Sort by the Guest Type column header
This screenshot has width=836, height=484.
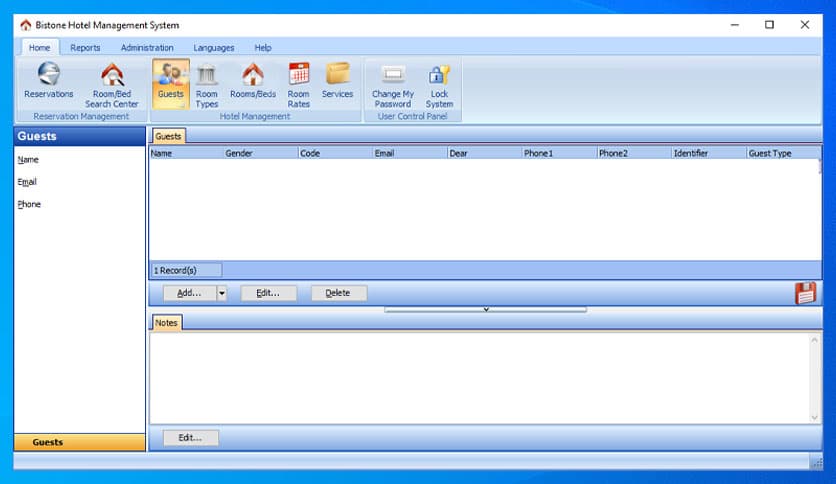783,153
